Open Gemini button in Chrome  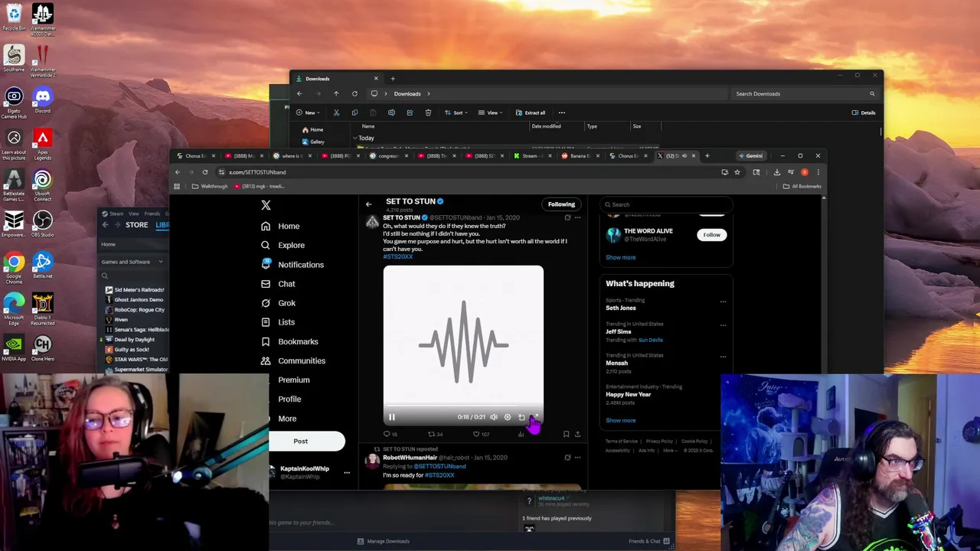click(750, 156)
